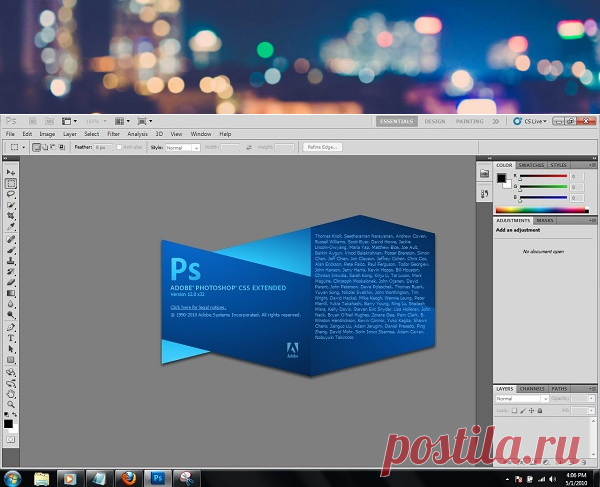Toggle Lock position in Layers panel

click(x=531, y=410)
